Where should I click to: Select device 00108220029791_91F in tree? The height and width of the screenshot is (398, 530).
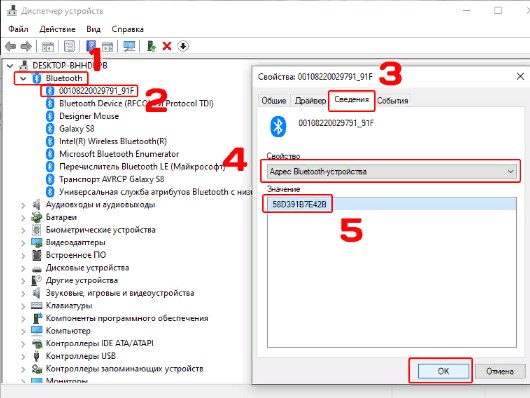(x=97, y=91)
